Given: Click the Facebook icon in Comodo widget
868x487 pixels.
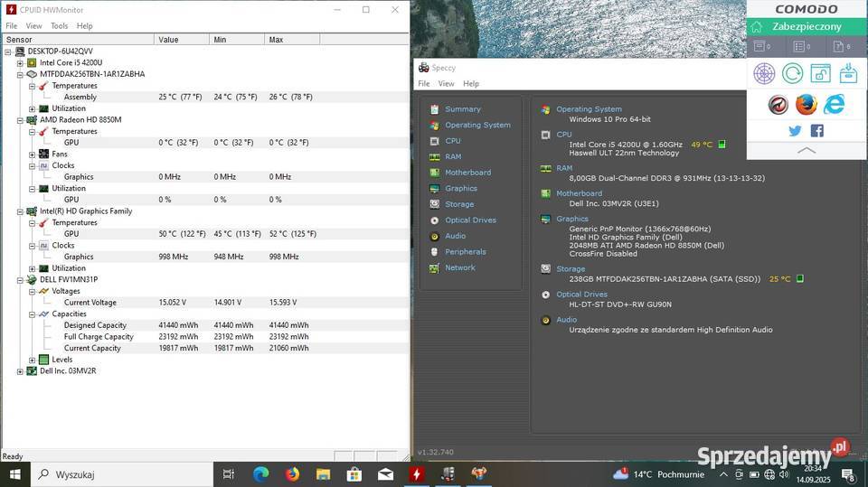Looking at the screenshot, I should pyautogui.click(x=816, y=131).
